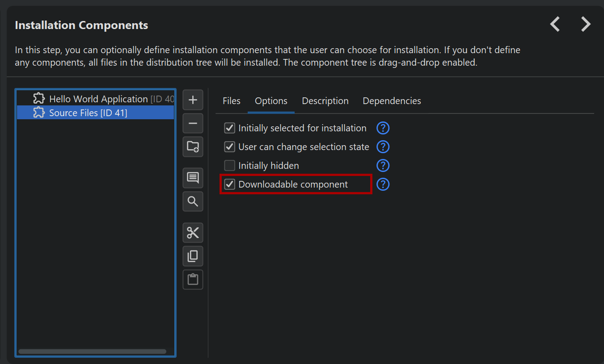Open the Dependencies tab
The width and height of the screenshot is (604, 364).
coord(392,101)
